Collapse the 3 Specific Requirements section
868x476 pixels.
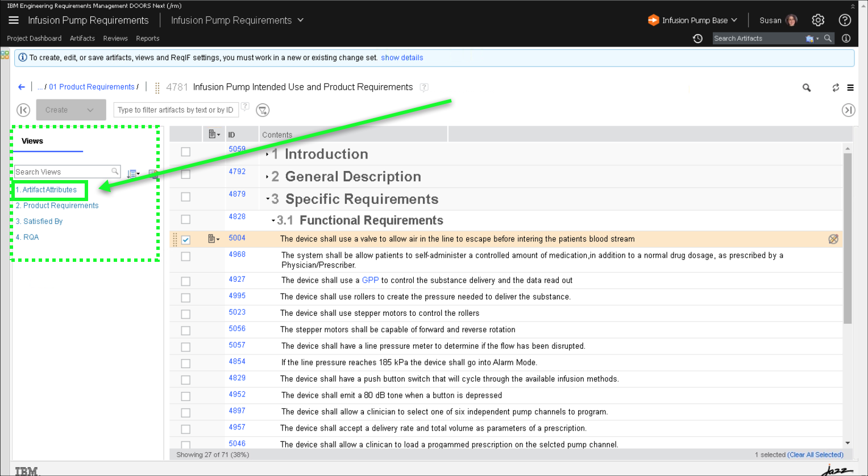268,199
